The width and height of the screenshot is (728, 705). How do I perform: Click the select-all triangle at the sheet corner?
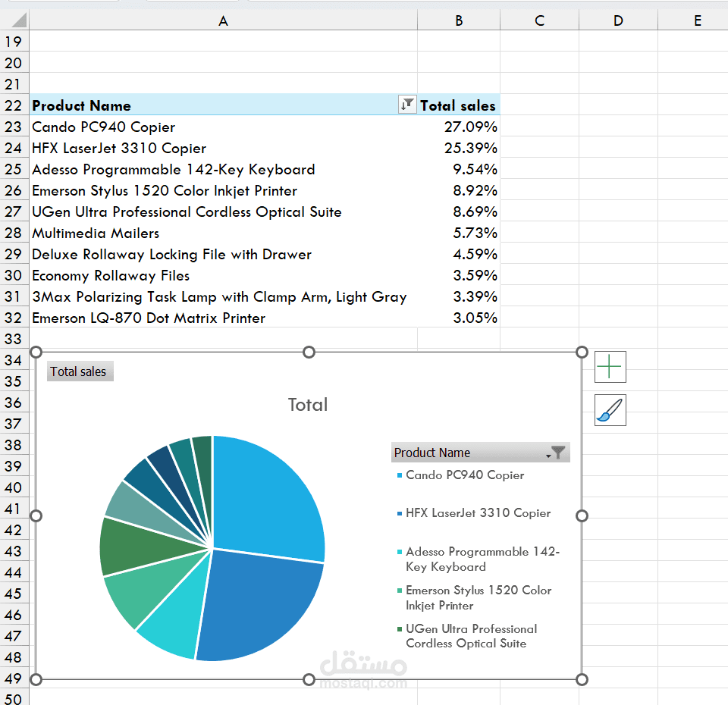tap(17, 20)
